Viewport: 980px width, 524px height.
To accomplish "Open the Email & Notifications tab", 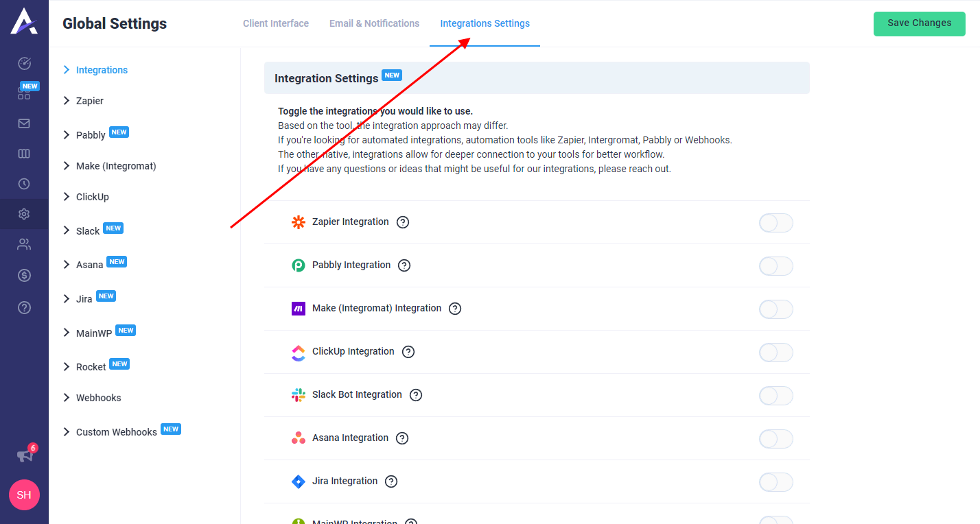I will 374,23.
